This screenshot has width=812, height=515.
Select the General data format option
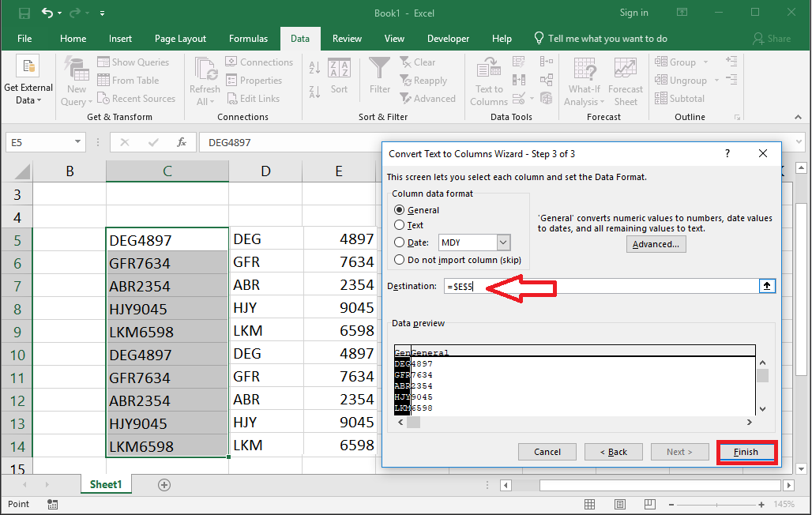click(400, 210)
